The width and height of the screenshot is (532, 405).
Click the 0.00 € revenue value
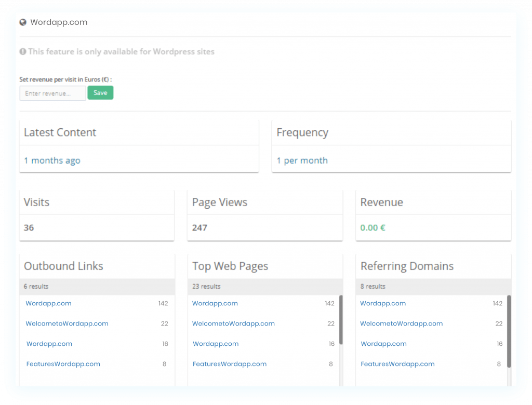(x=373, y=227)
